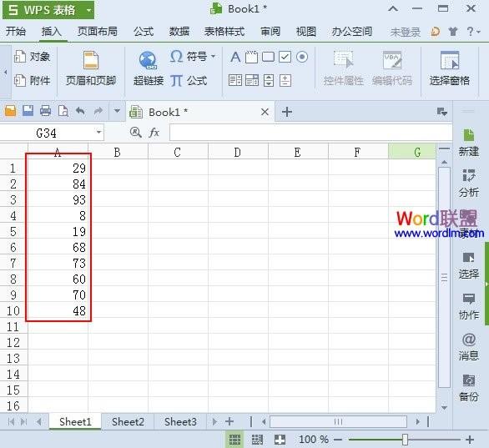Switch to Sheet2
This screenshot has width=489, height=448.
click(x=128, y=422)
